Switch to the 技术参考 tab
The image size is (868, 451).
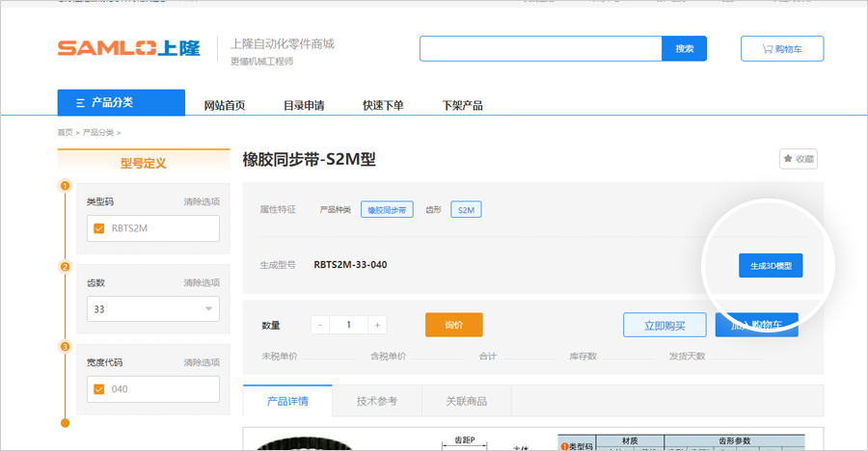pyautogui.click(x=377, y=401)
